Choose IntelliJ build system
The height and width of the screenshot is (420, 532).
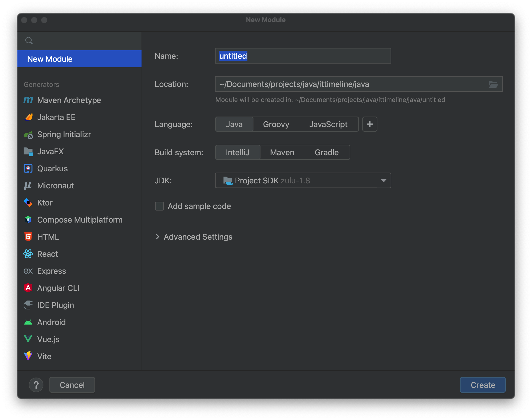point(238,152)
